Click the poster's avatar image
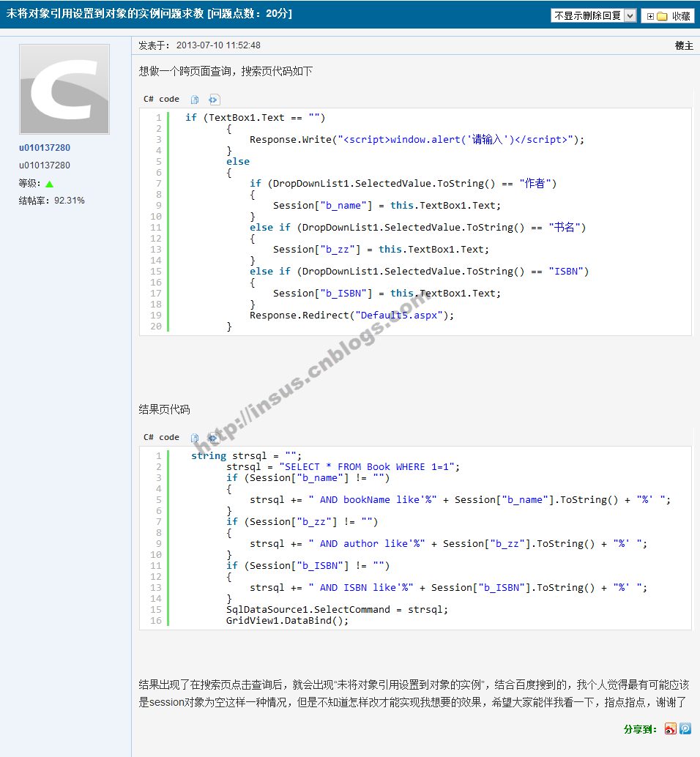Screen dimensions: 700x757 64,89
